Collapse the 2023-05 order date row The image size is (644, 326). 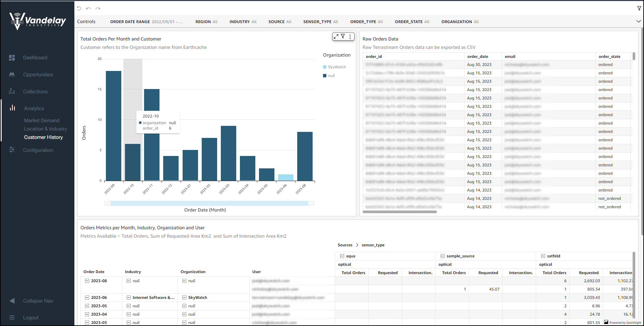pos(87,306)
